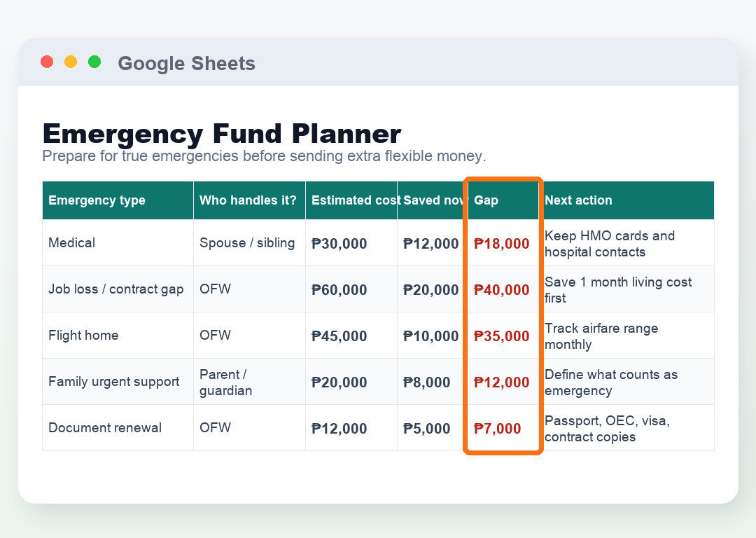The height and width of the screenshot is (538, 756).
Task: Select the Emergency type column header
Action: coord(118,200)
